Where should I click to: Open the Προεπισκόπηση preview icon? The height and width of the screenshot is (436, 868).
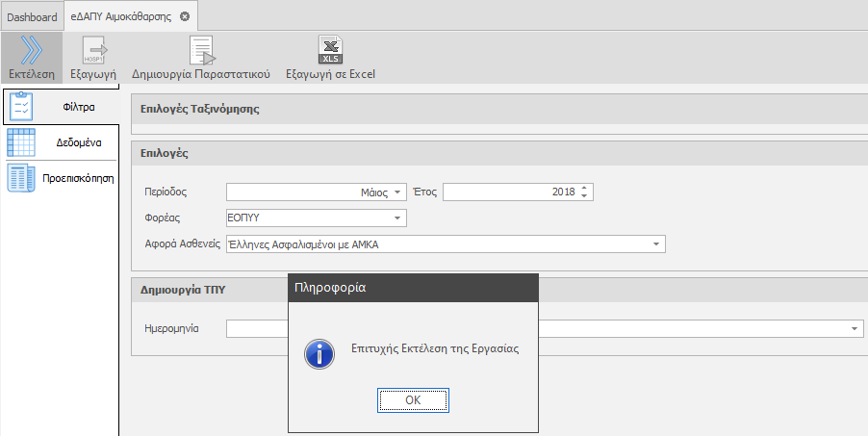(22, 178)
